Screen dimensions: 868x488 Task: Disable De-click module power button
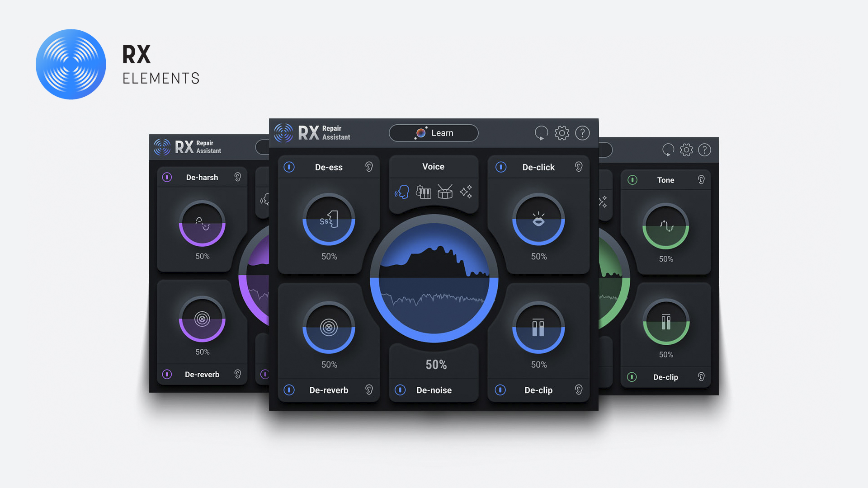(x=501, y=167)
